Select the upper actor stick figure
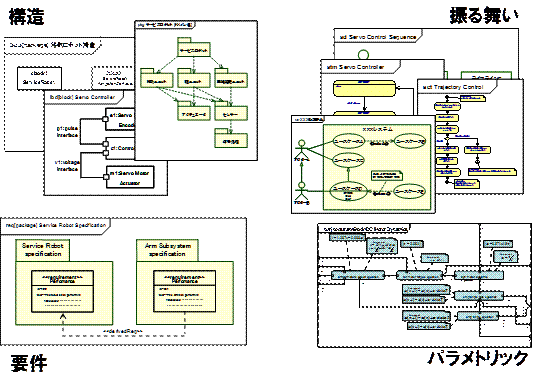Screen dimensions: 538x378 pos(302,151)
